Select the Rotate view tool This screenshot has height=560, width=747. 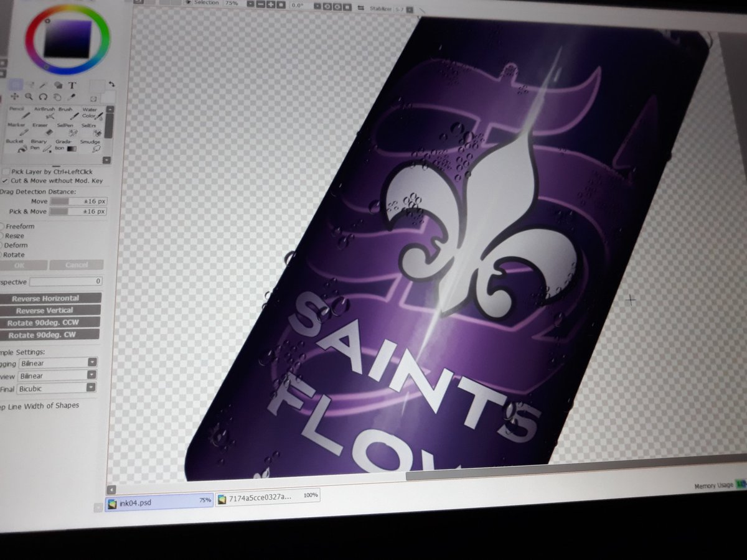click(x=43, y=97)
